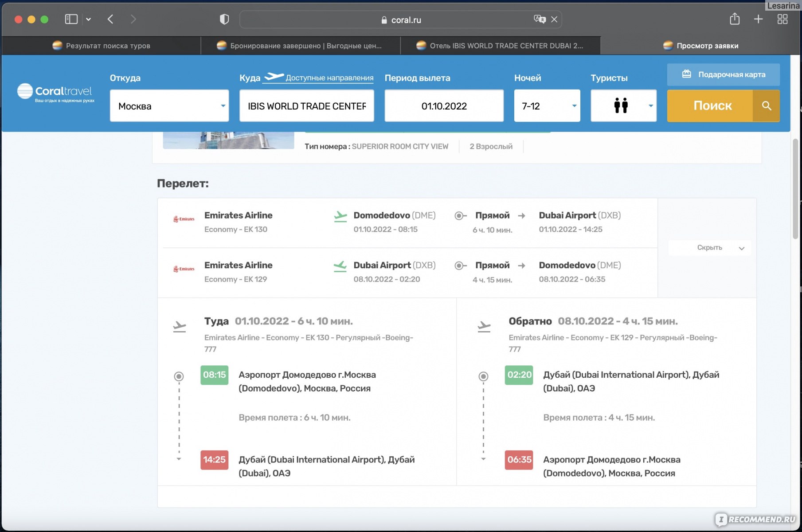Click 'Economy - EK 129' text
The height and width of the screenshot is (532, 802).
click(x=236, y=279)
